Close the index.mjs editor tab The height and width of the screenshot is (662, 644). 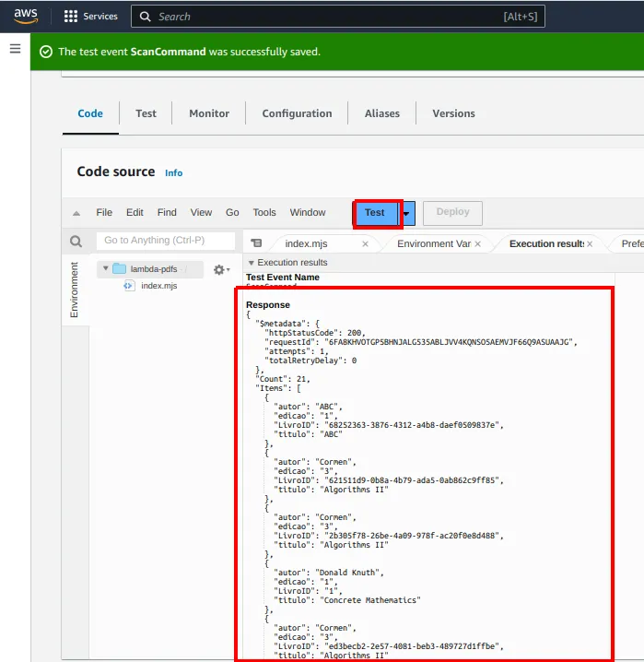365,244
